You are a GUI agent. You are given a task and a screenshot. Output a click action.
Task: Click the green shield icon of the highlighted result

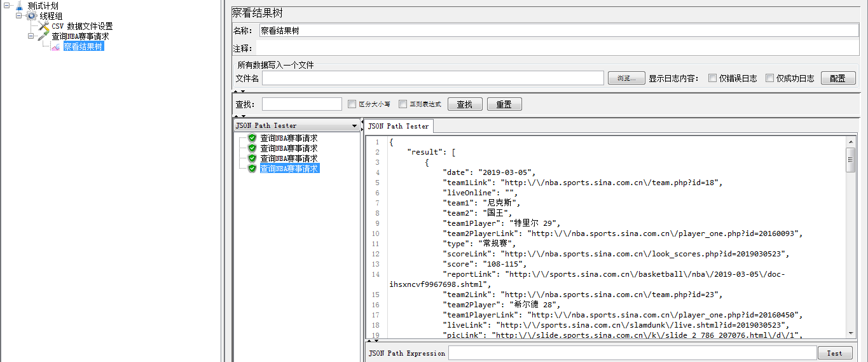coord(252,169)
